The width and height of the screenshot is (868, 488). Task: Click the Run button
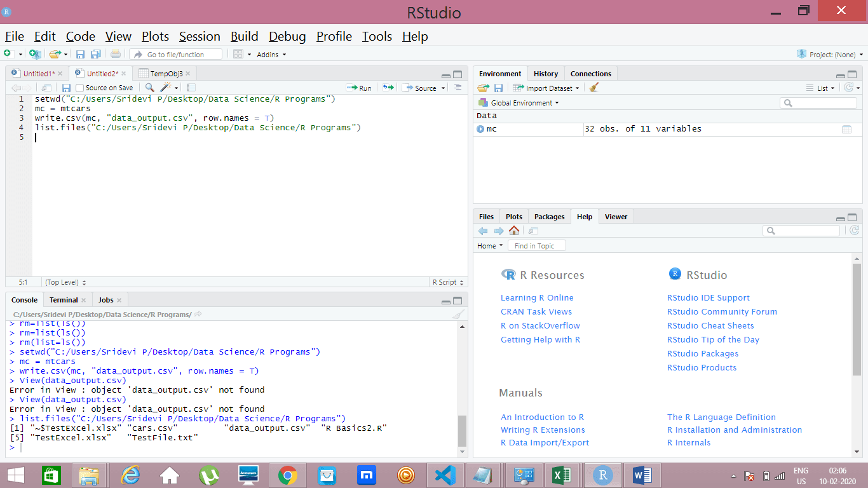(x=359, y=88)
